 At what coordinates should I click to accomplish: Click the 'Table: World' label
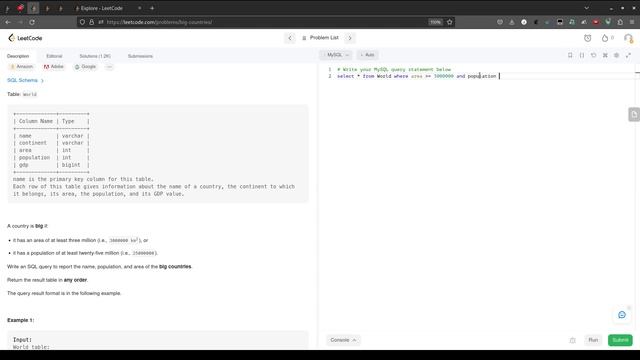tap(22, 94)
